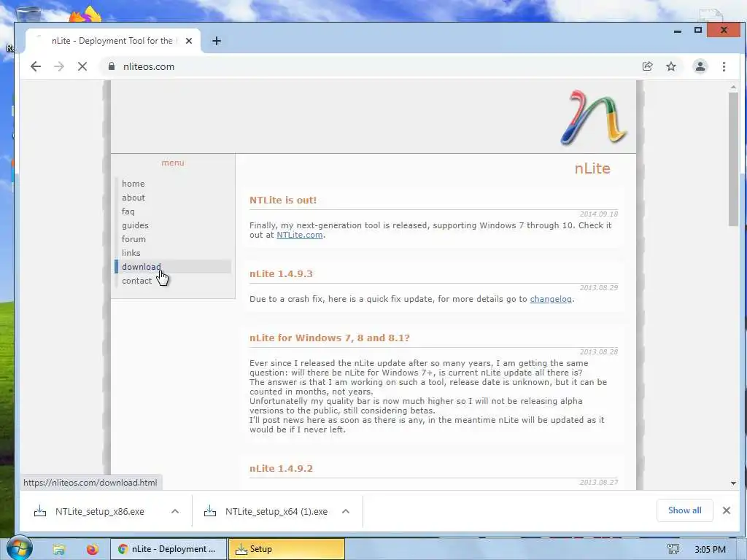
Task: Click the nLite logo image
Action: coord(594,117)
